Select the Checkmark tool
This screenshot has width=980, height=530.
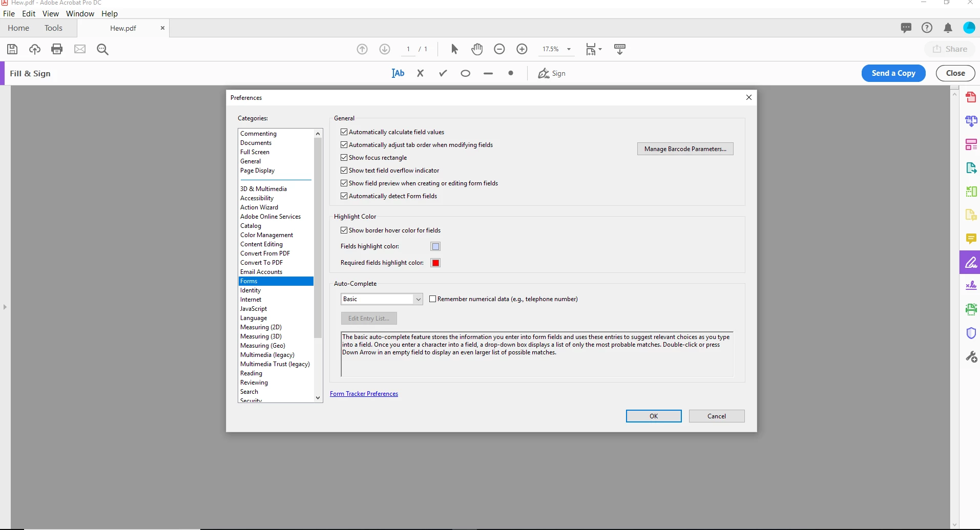point(443,73)
